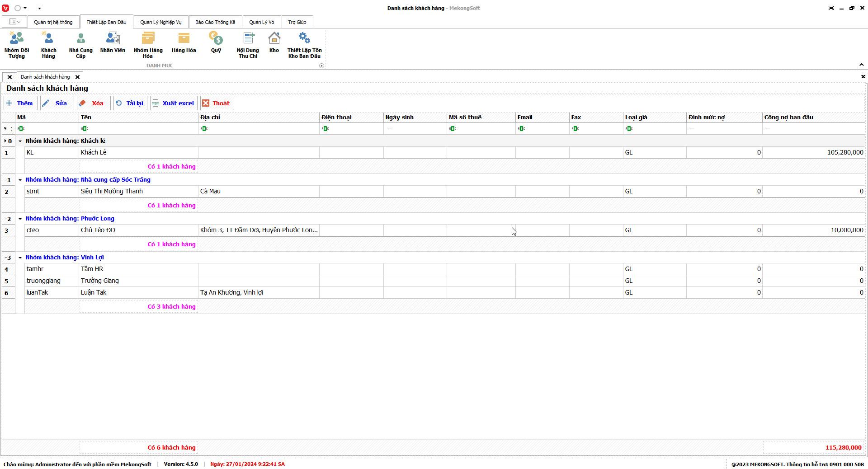Click the Thoát exit button

(x=217, y=103)
